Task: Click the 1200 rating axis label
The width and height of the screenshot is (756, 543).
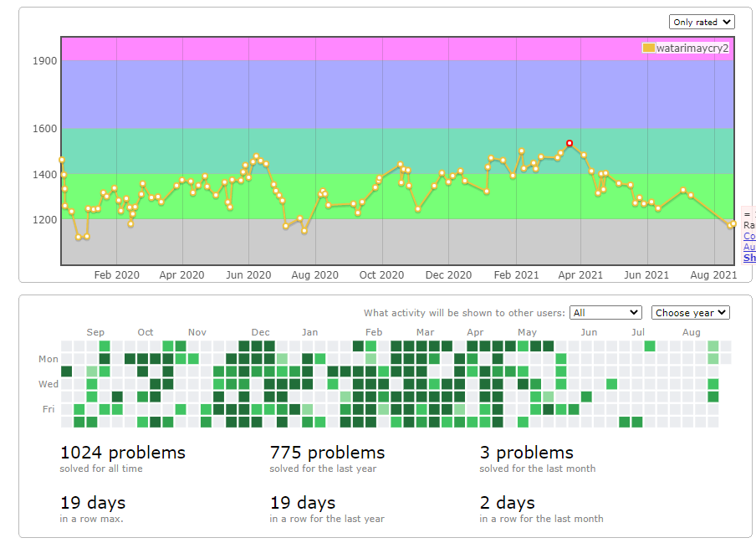Action: [x=44, y=220]
